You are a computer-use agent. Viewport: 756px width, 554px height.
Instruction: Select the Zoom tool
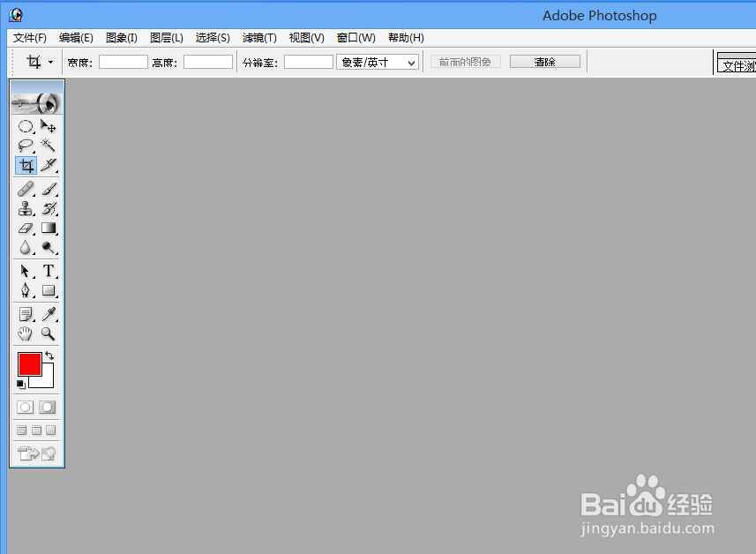click(x=49, y=333)
